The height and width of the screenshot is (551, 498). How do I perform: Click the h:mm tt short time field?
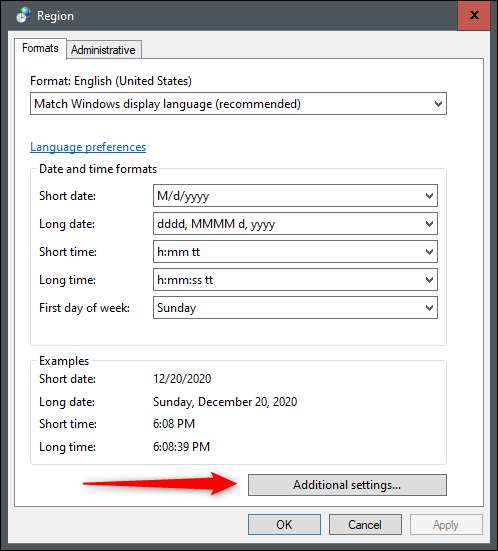pos(295,252)
